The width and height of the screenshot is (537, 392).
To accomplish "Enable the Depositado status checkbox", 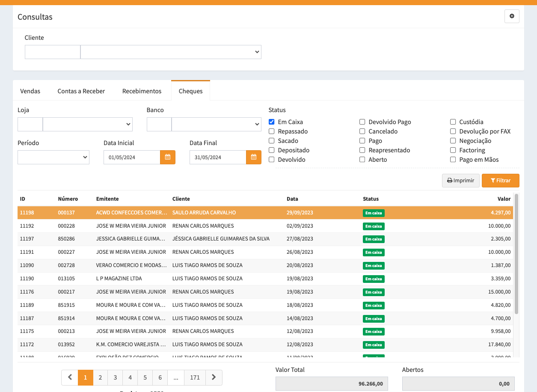I will [272, 150].
